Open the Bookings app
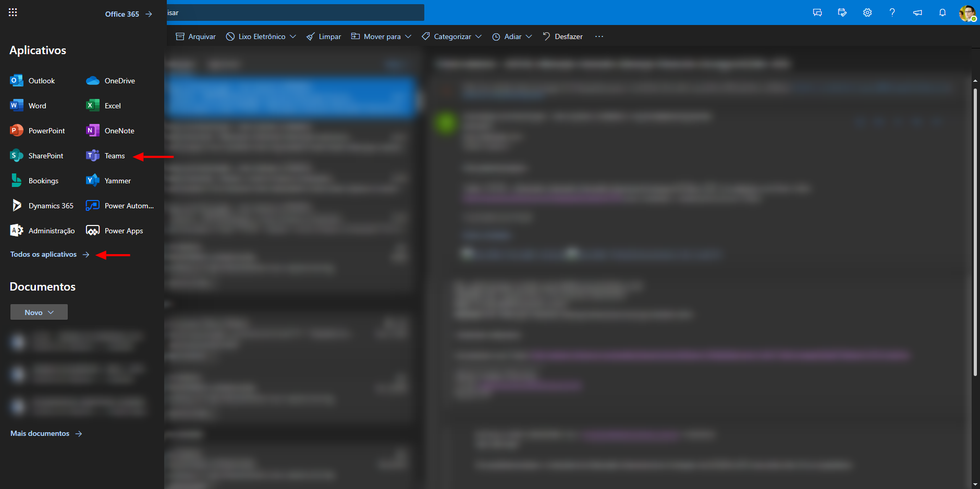980x489 pixels. (34, 181)
